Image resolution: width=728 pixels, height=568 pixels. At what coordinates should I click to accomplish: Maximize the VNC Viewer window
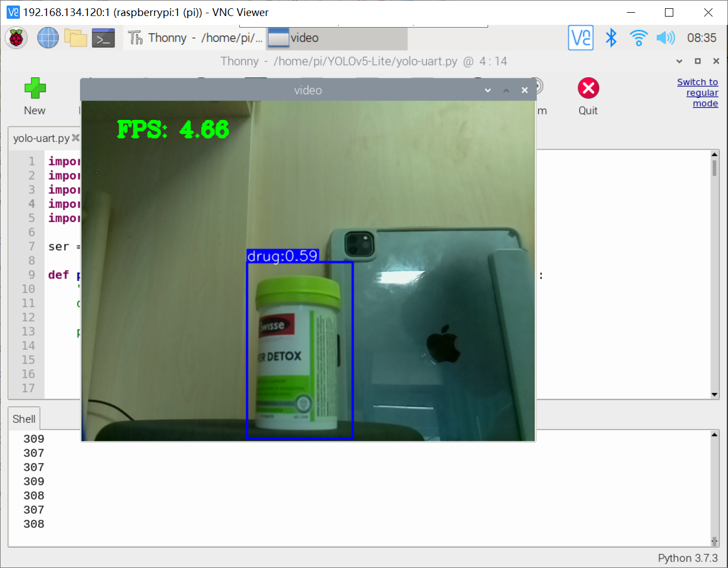click(669, 12)
